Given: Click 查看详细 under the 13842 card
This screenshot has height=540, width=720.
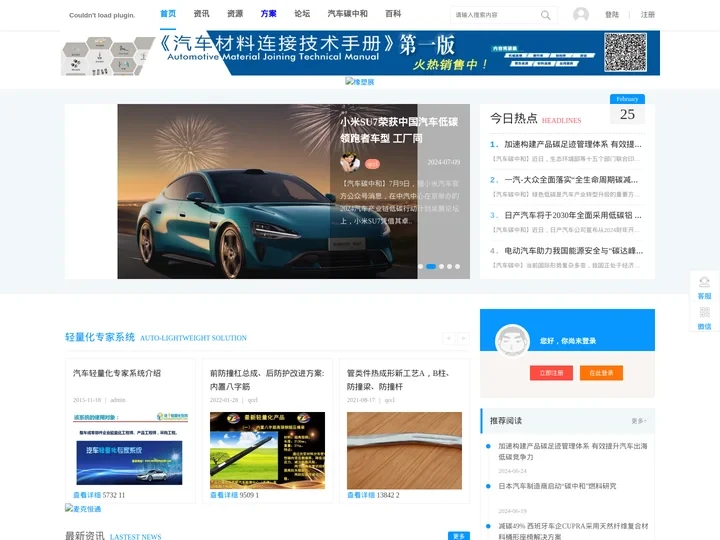Looking at the screenshot, I should click(361, 495).
